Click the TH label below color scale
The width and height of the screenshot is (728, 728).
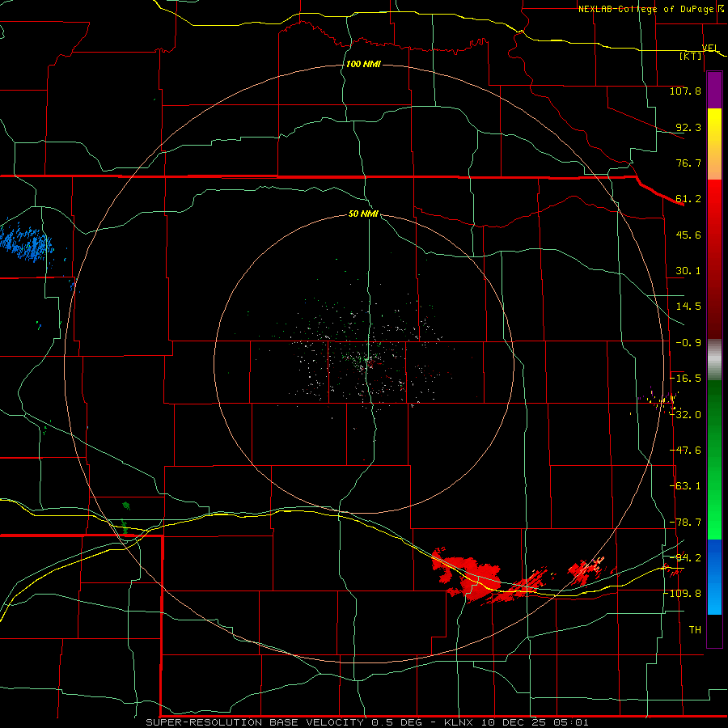[695, 629]
